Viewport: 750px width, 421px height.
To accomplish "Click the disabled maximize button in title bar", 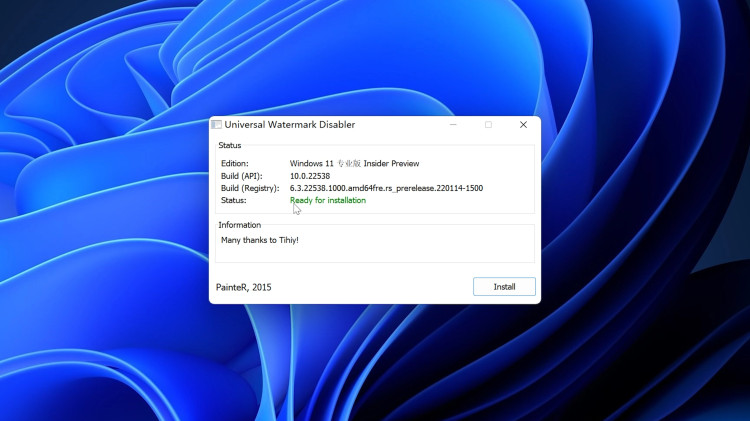I will [x=488, y=125].
